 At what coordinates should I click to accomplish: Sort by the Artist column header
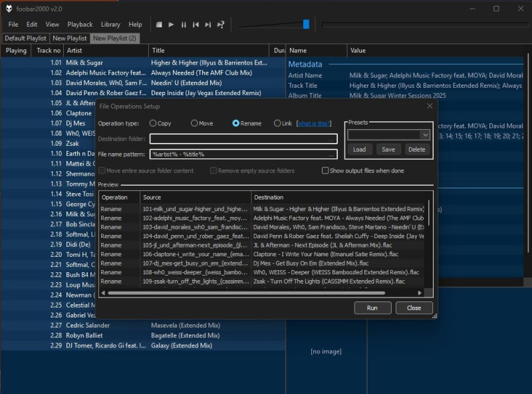tap(106, 51)
